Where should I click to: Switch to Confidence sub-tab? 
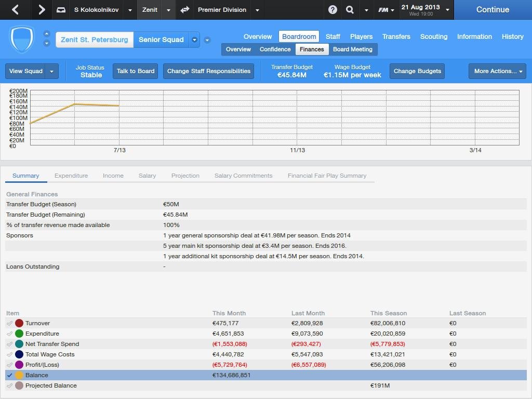click(x=275, y=49)
